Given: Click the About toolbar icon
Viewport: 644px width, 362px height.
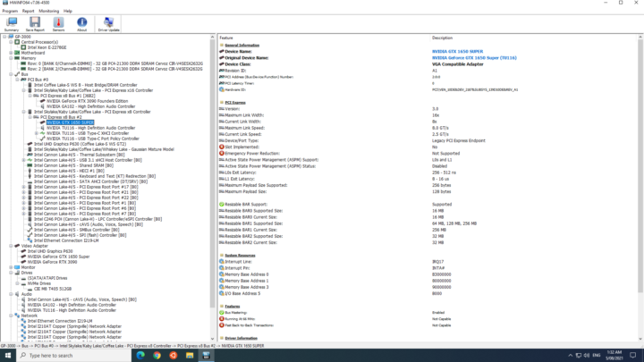Looking at the screenshot, I should (81, 24).
